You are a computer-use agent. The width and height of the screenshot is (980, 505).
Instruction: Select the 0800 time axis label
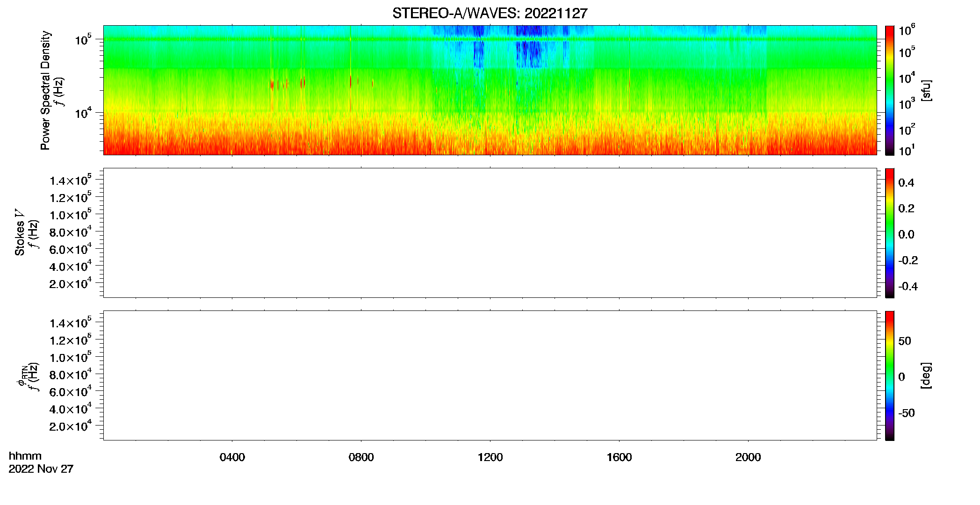[x=361, y=457]
